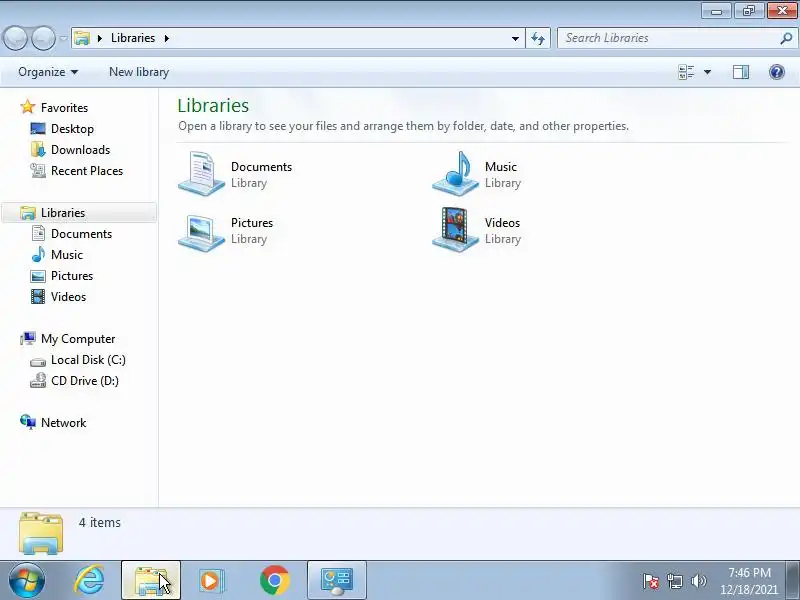Go back with the Back arrow button
Screen dimensions: 800x600
click(x=15, y=38)
